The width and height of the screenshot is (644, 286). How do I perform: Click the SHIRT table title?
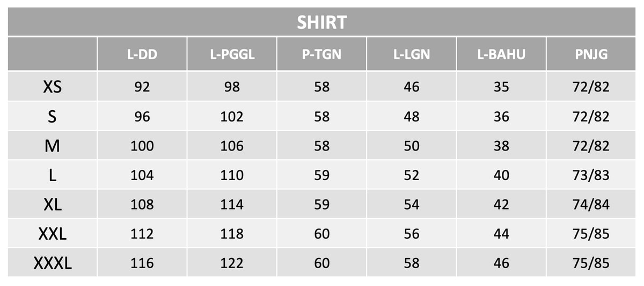coord(322,22)
